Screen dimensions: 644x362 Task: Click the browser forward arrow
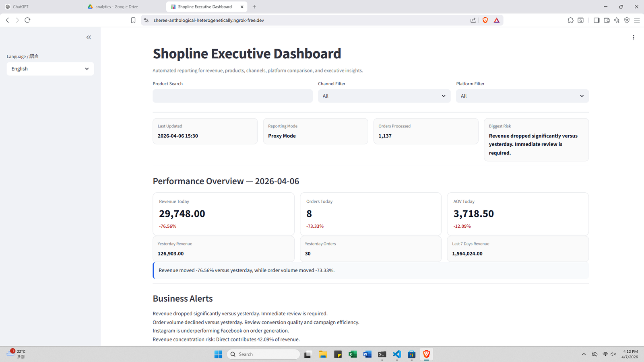[x=17, y=20]
